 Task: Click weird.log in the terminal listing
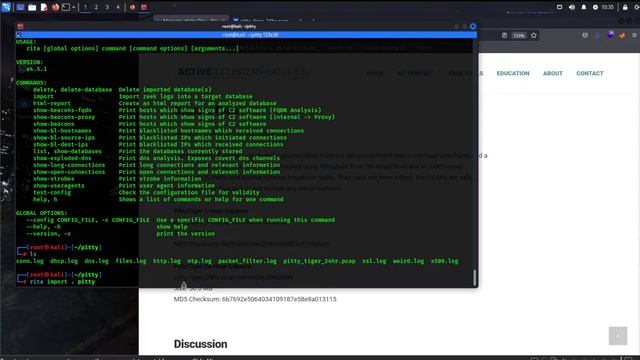(408, 261)
